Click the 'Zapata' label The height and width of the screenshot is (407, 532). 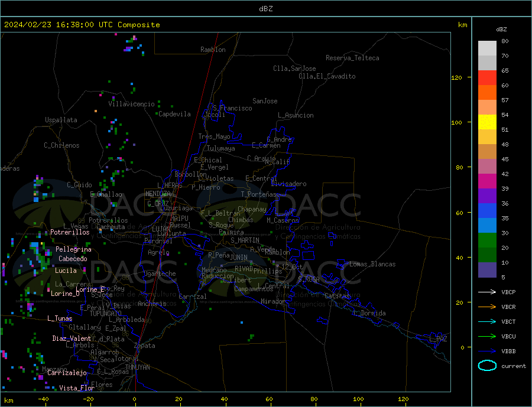pos(145,346)
